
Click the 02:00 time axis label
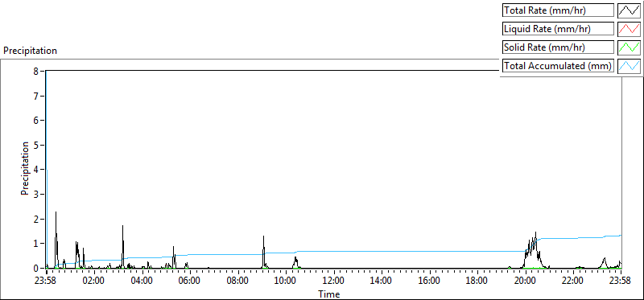pos(94,281)
